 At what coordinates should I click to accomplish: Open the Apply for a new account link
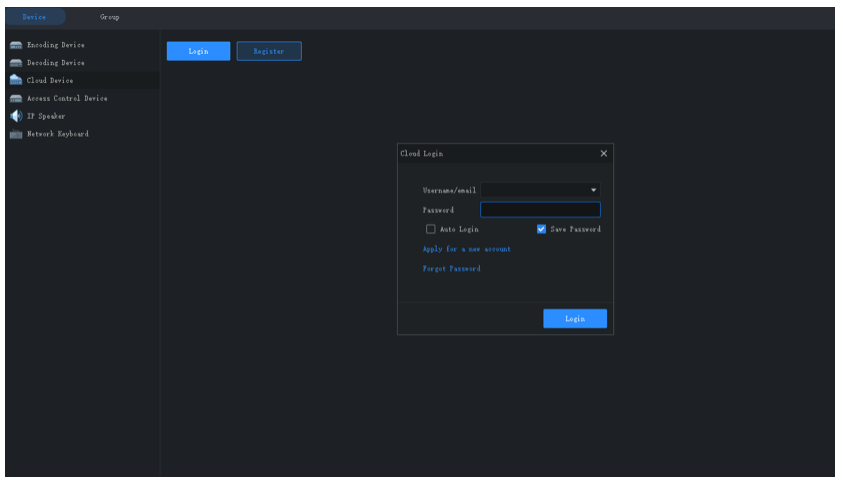coord(467,249)
